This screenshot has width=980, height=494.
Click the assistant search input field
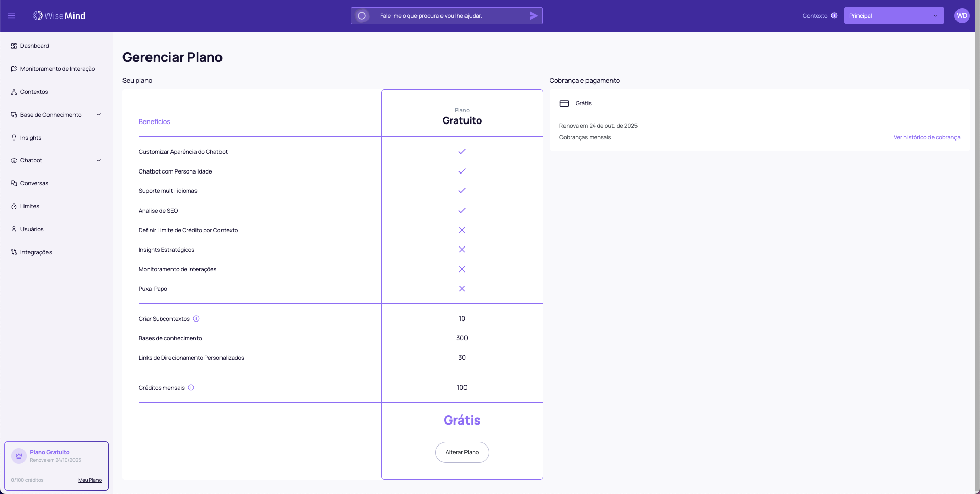(449, 16)
